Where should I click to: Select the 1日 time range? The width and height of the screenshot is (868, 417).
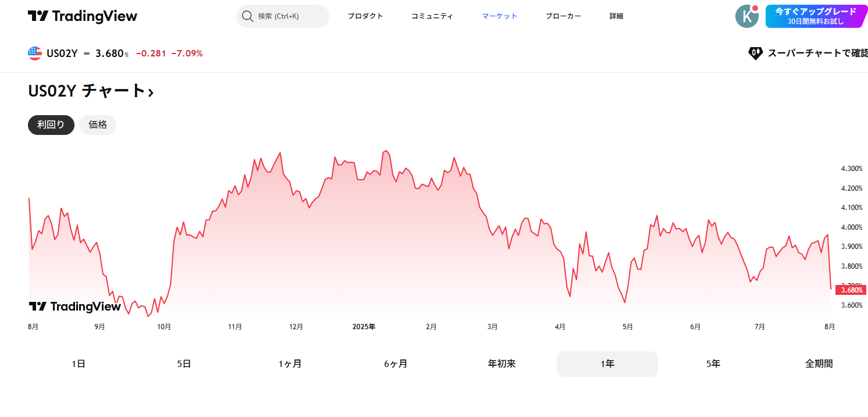pyautogui.click(x=79, y=364)
